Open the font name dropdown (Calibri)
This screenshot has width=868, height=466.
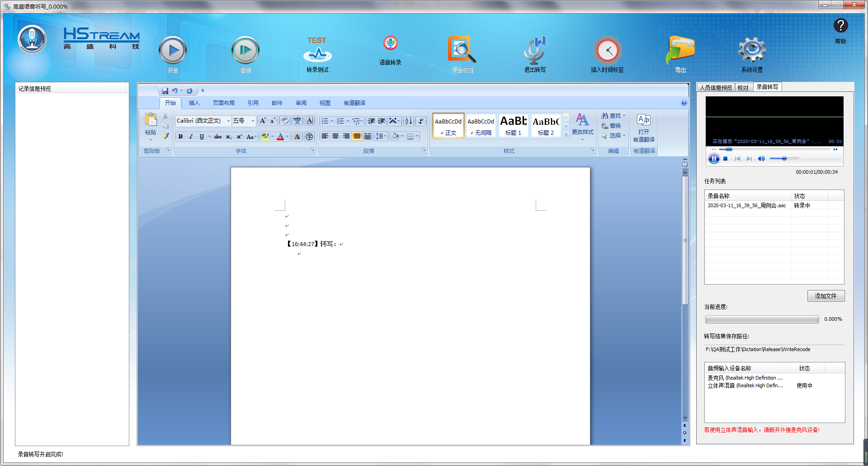click(228, 121)
